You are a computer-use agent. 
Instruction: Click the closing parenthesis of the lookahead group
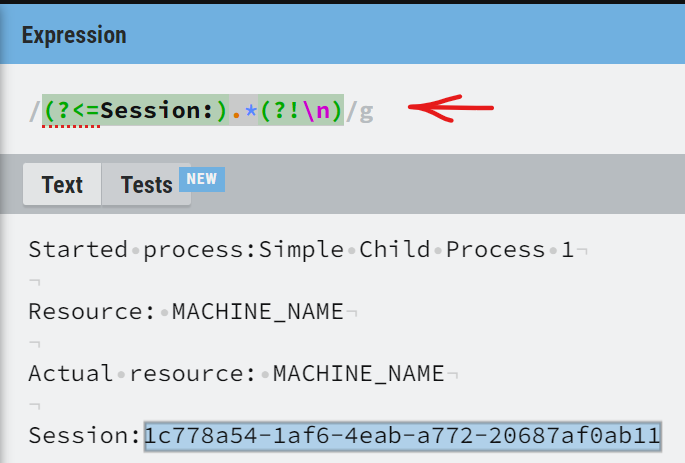pyautogui.click(x=338, y=111)
